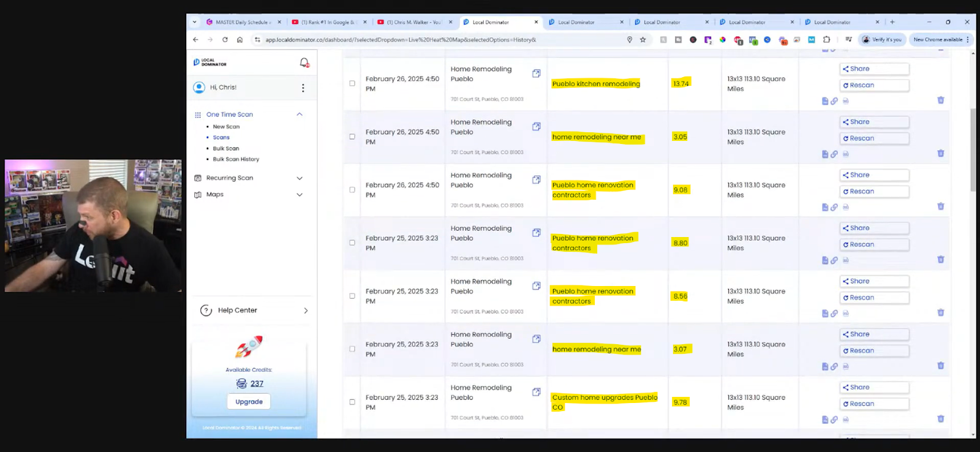The image size is (980, 452).
Task: Copy link for the 3.05 home remodeling scan
Action: point(834,154)
